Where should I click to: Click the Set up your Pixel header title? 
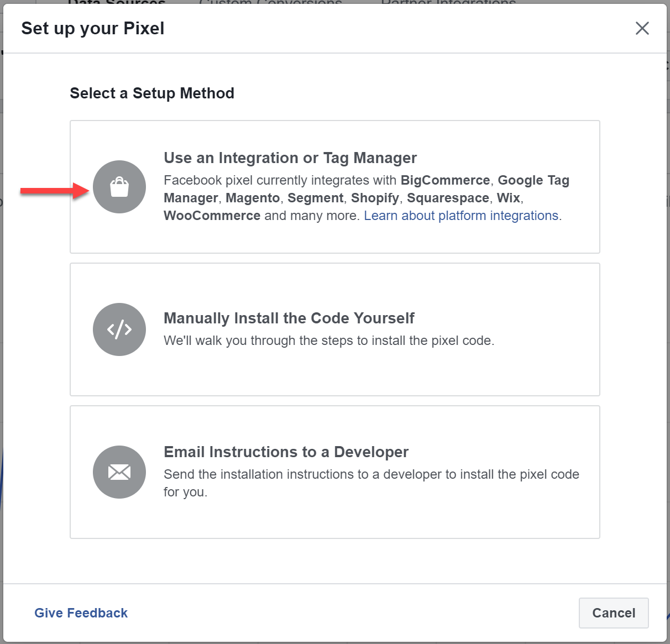pyautogui.click(x=93, y=28)
